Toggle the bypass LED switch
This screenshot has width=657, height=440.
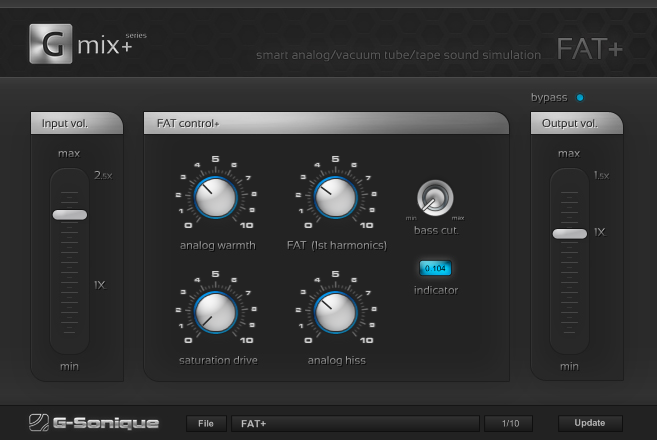click(x=580, y=98)
